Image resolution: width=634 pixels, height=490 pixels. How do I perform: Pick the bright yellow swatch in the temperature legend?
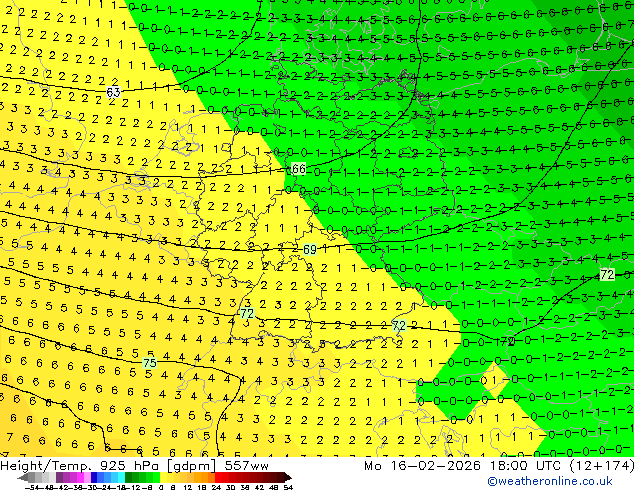[163, 477]
